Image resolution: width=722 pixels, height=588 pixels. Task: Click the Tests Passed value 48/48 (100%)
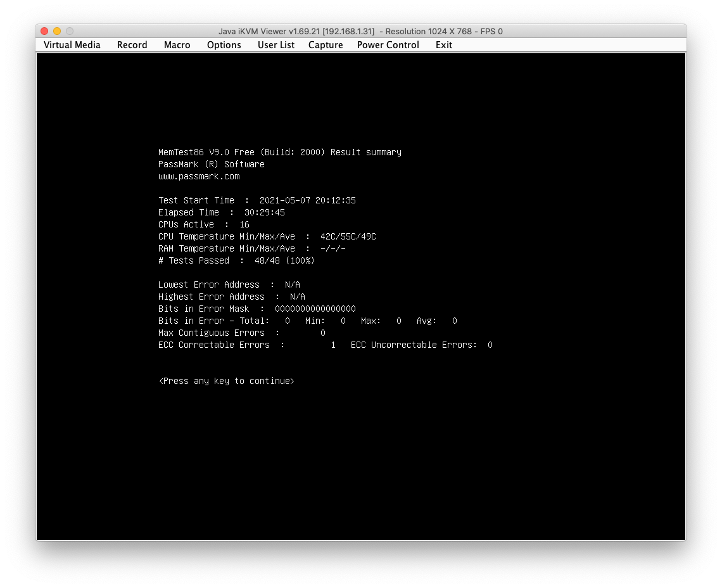(284, 260)
